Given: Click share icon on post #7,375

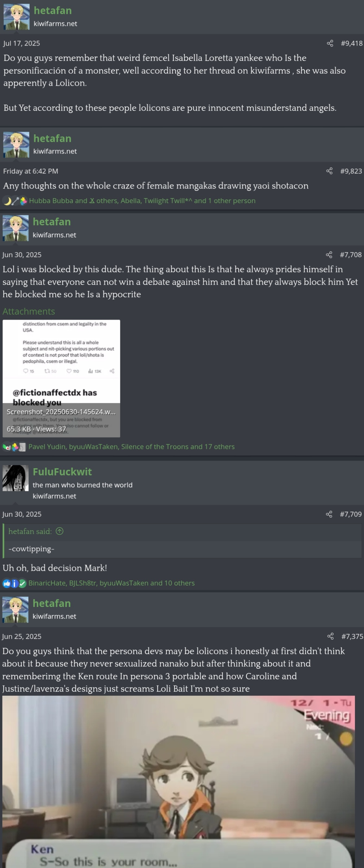Looking at the screenshot, I should [330, 636].
